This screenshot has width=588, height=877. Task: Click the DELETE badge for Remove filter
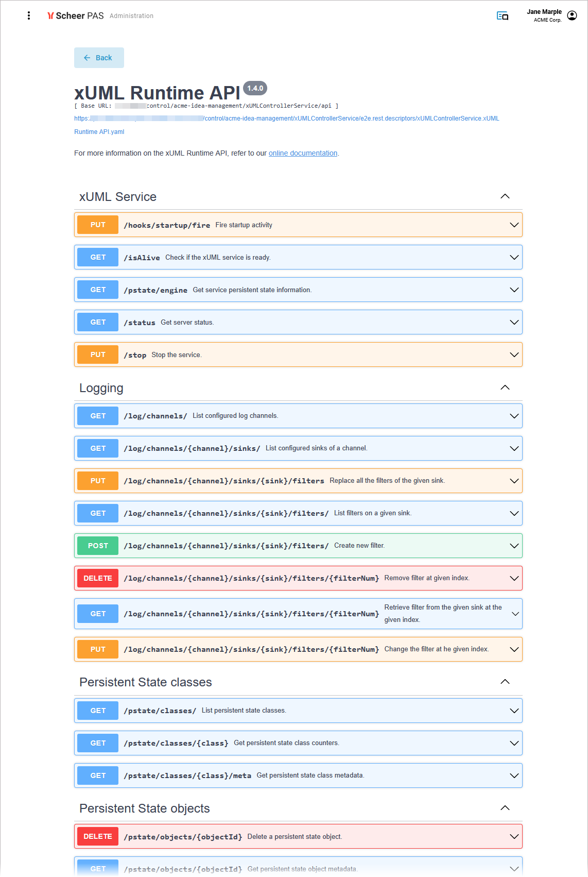point(98,578)
